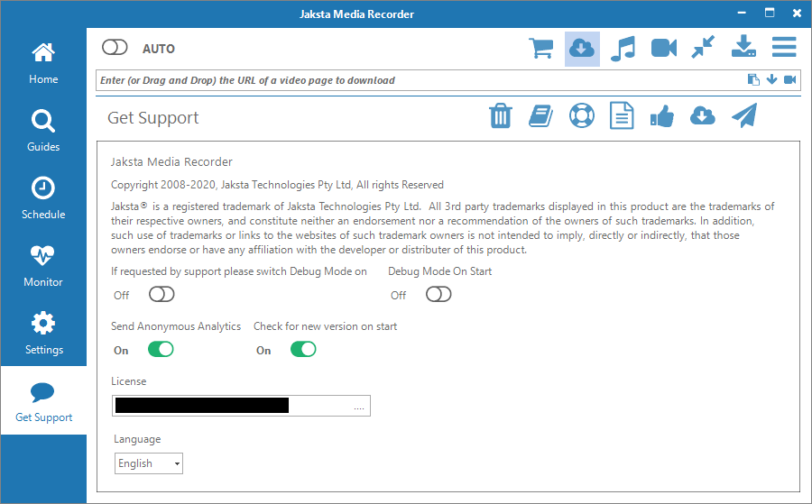
Task: Maximize the Jaksta Media Recorder window
Action: (770, 13)
